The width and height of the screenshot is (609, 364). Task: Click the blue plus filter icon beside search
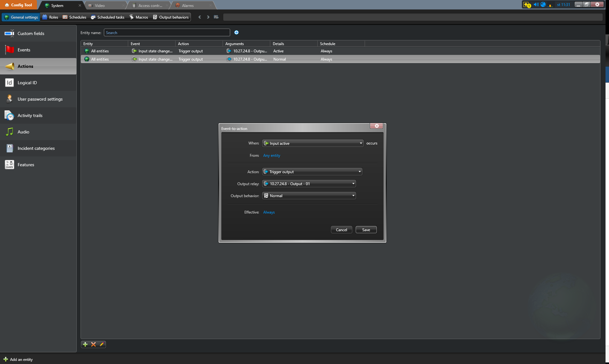[236, 32]
